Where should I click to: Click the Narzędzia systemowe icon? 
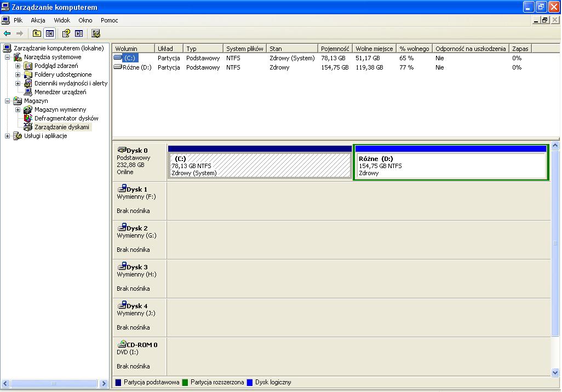tap(18, 57)
